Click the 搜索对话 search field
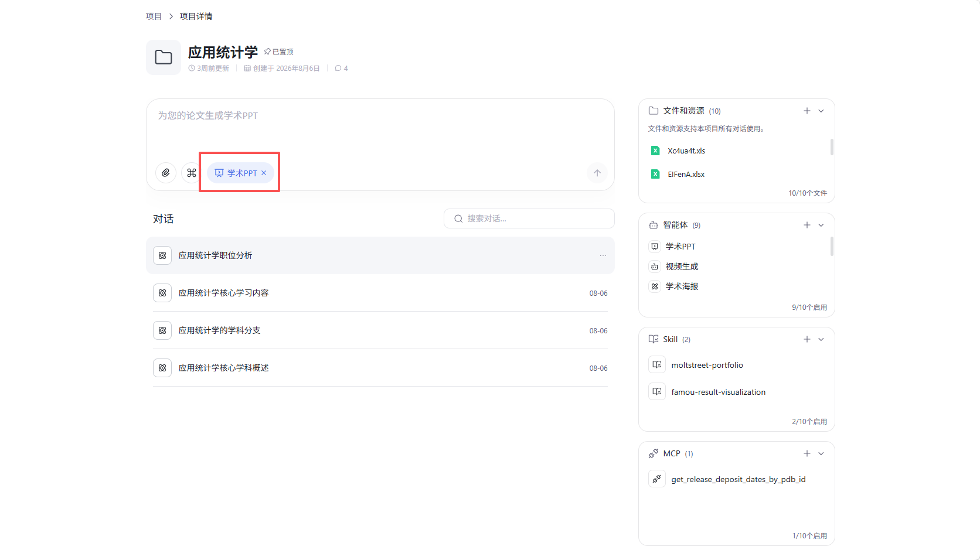 click(529, 218)
